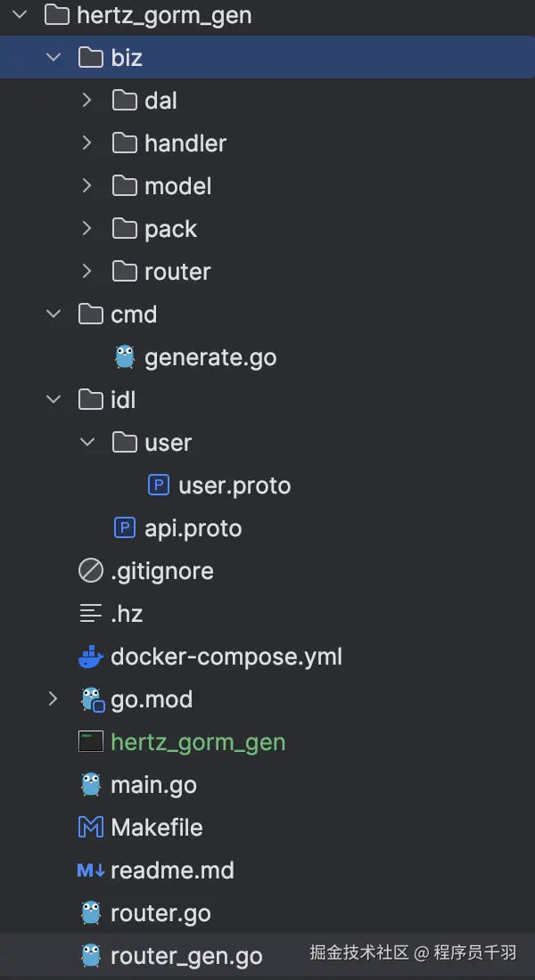
Task: Click the Makefile M icon
Action: pyautogui.click(x=91, y=828)
